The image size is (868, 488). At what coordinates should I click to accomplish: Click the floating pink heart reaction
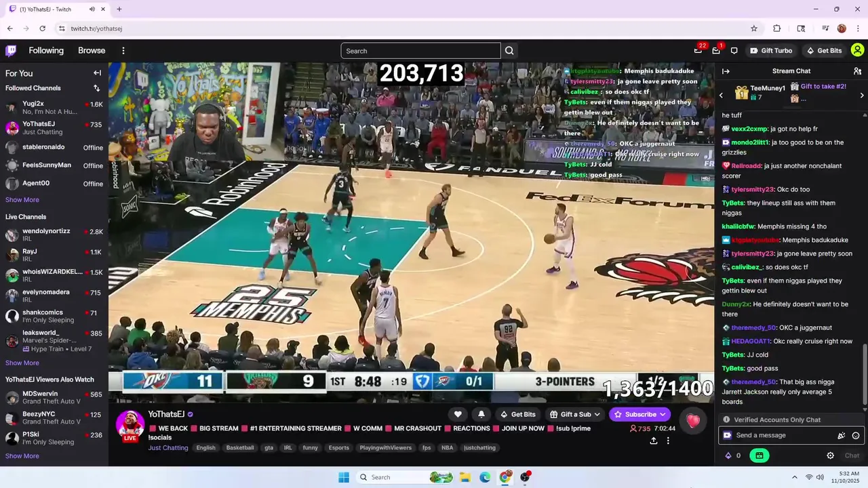click(x=692, y=422)
